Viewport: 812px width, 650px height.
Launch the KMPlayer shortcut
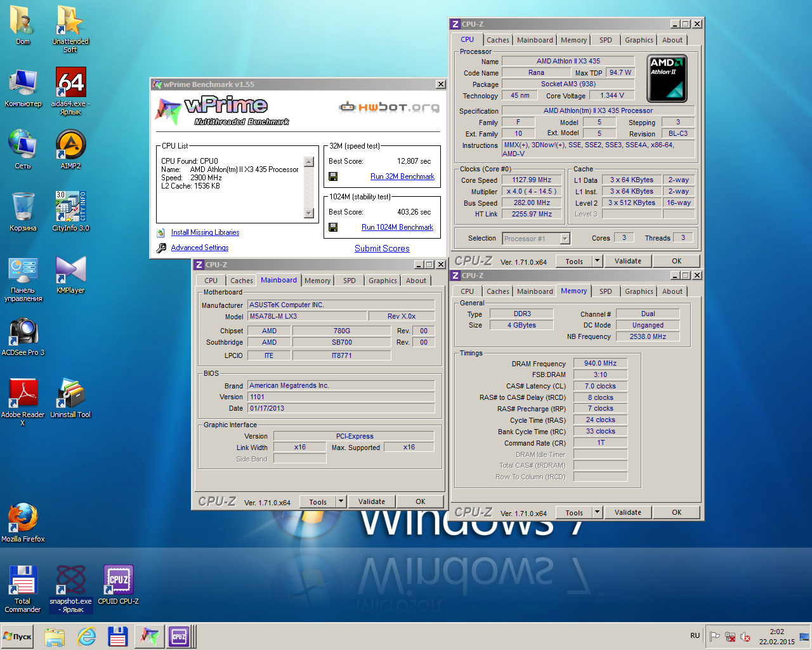click(70, 274)
